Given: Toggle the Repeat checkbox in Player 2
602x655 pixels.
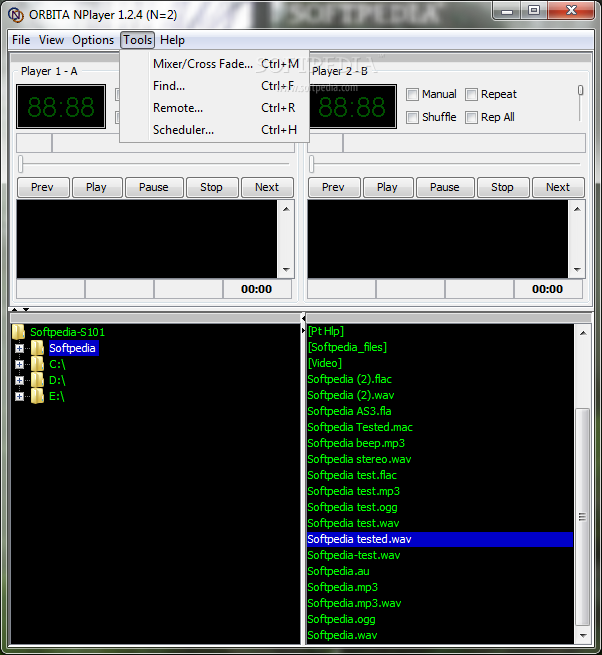Looking at the screenshot, I should [471, 94].
